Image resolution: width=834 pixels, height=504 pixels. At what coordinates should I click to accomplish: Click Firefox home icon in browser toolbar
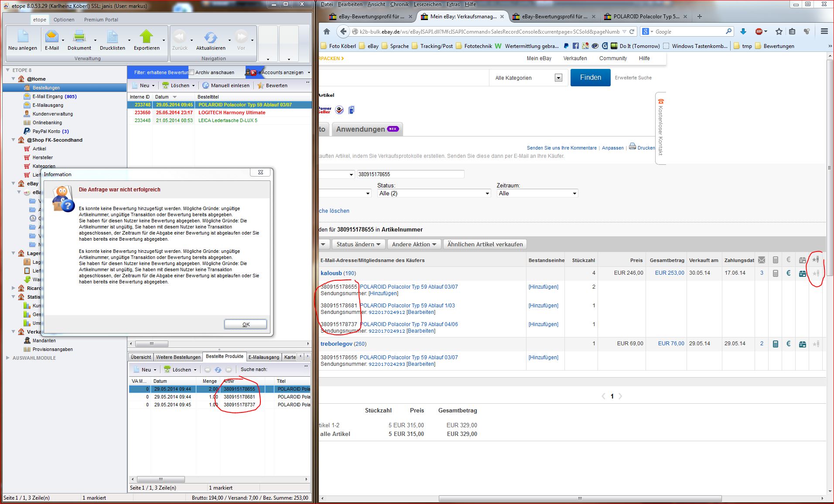tap(327, 31)
